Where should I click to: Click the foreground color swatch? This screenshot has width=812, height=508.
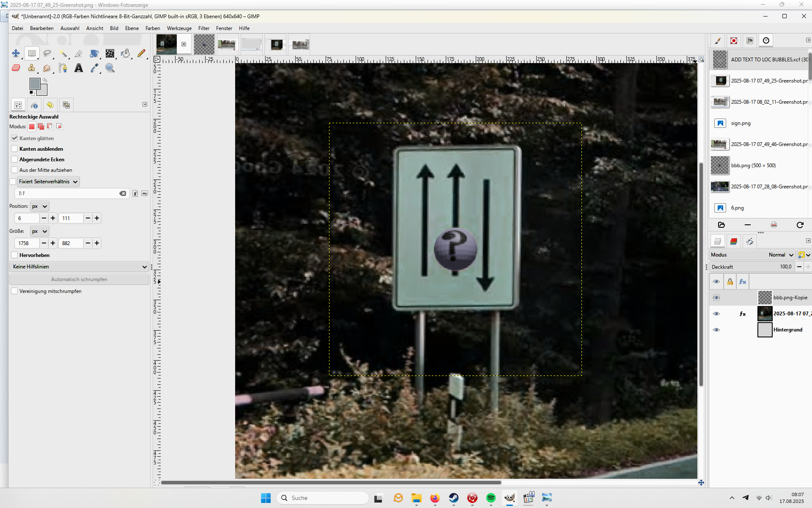point(34,83)
